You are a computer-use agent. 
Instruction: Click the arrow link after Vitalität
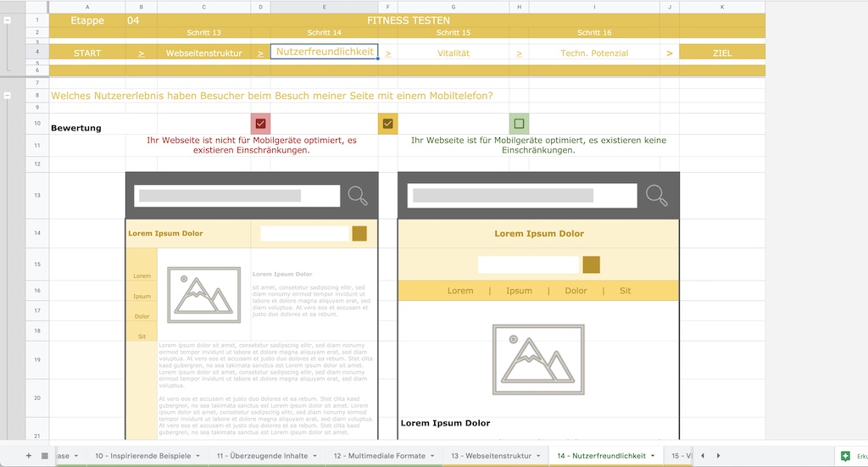point(520,53)
